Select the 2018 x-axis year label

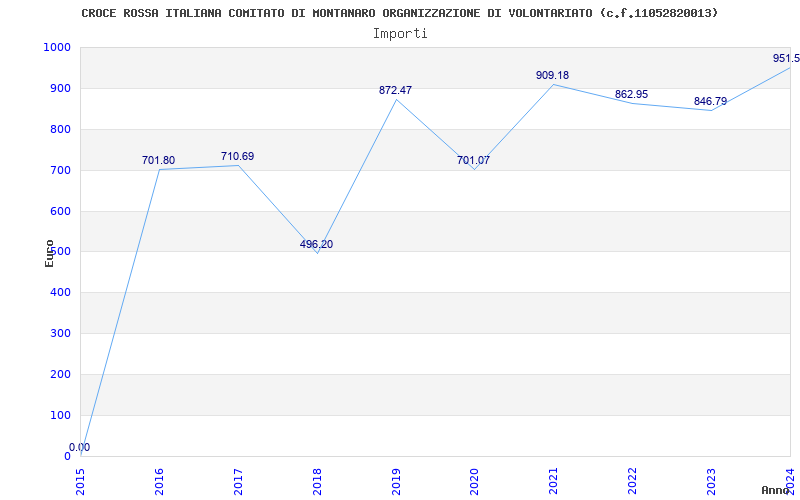pos(317,481)
